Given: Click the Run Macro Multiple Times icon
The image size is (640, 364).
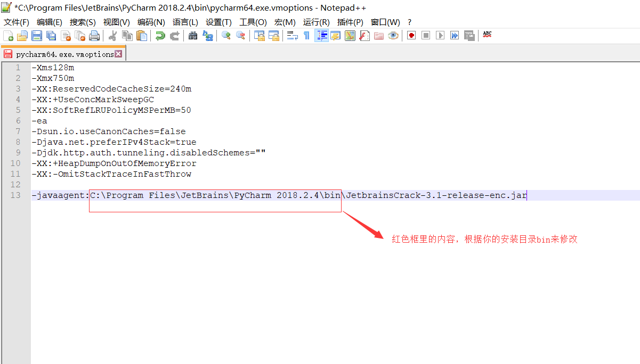Looking at the screenshot, I should pos(455,36).
